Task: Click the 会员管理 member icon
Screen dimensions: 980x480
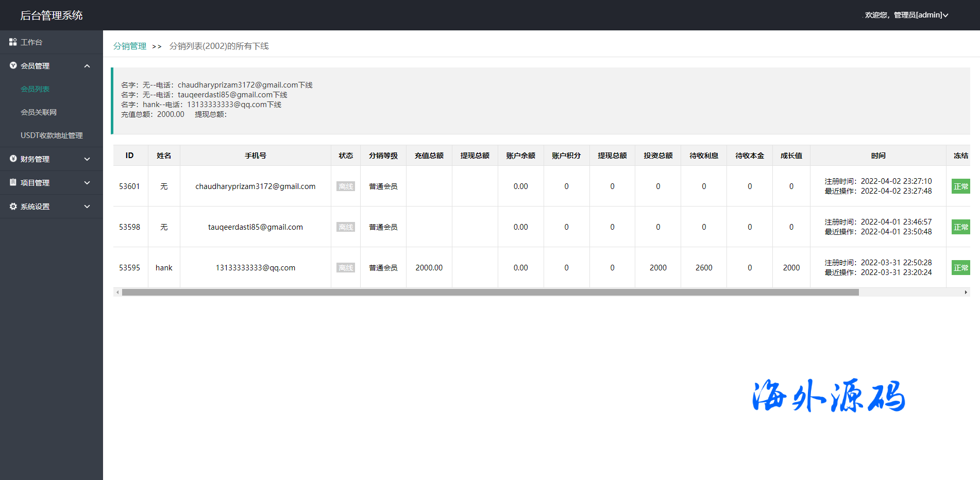Action: click(13, 65)
